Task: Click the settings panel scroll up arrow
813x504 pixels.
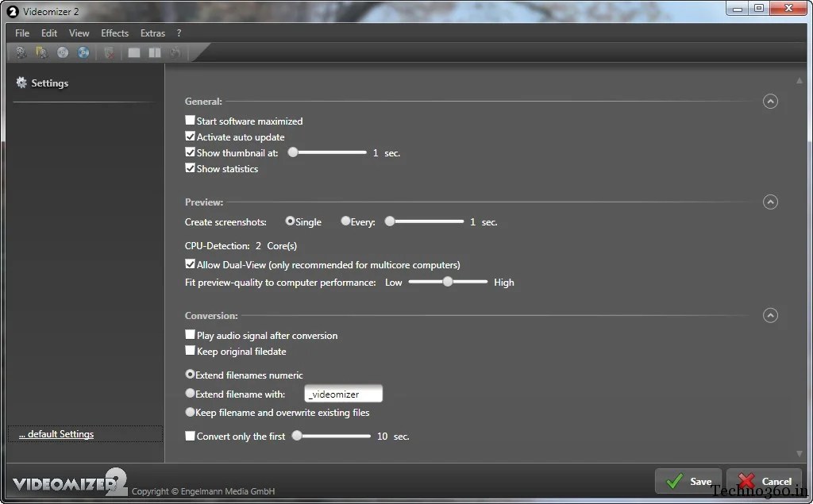Action: click(x=800, y=80)
